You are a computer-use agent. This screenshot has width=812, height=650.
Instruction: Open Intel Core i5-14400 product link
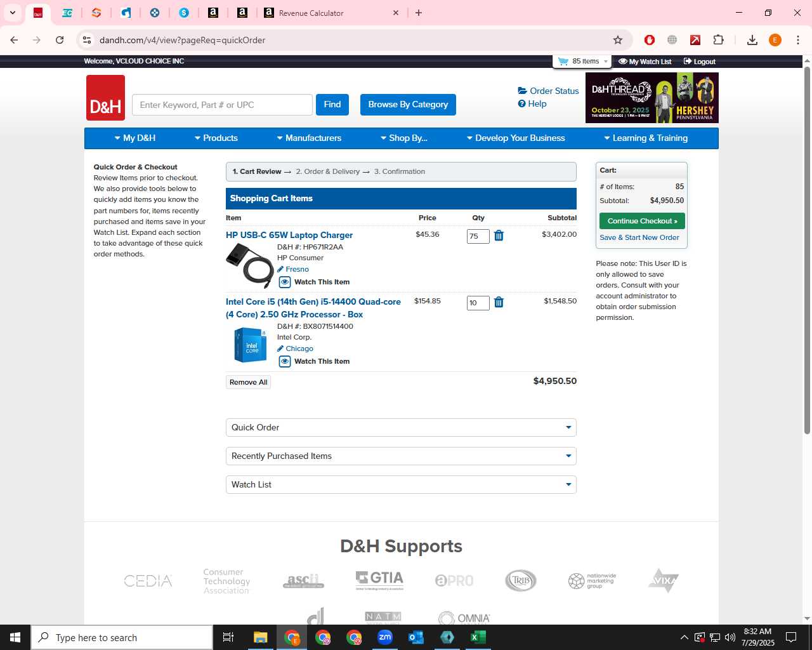[x=313, y=308]
